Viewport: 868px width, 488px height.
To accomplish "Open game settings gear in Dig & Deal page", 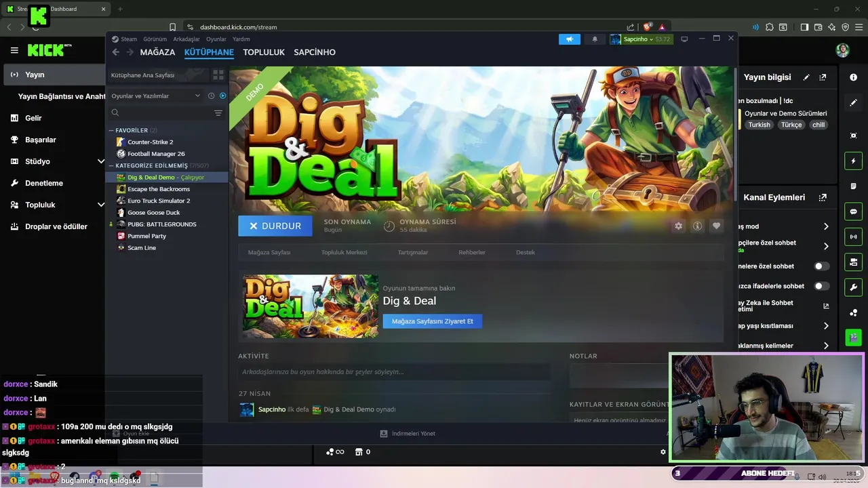I will pos(678,226).
